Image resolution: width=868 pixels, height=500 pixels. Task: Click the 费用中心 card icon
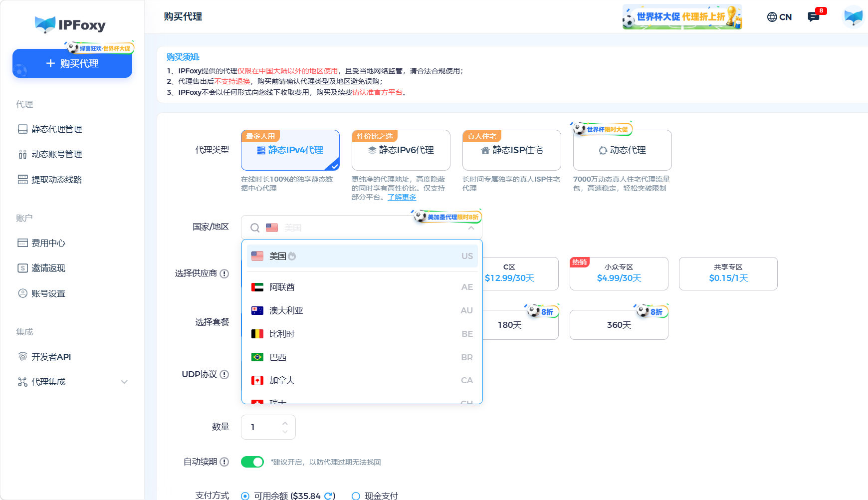coord(22,243)
